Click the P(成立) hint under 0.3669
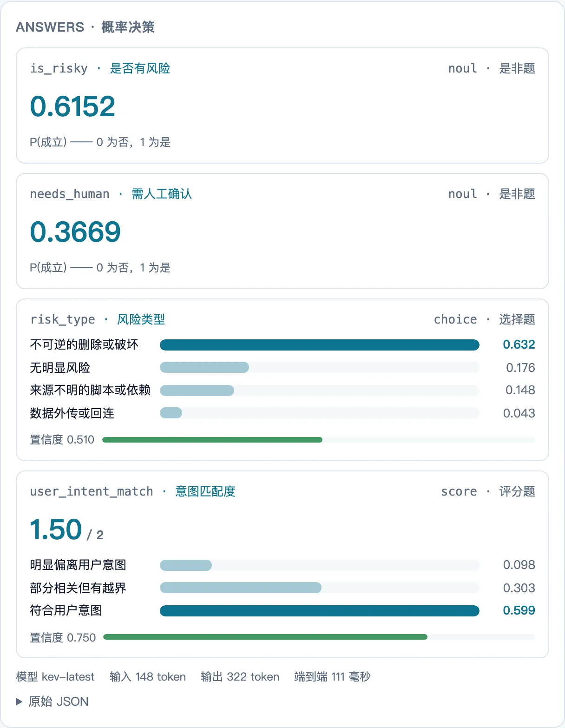This screenshot has width=565, height=728. point(100,268)
